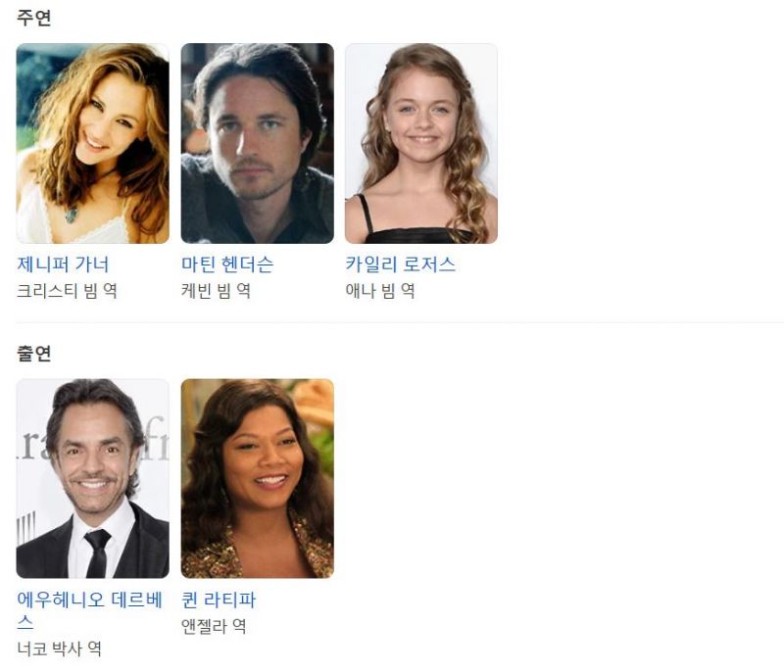Go to the 퀸 라티파 link
This screenshot has width=784, height=672.
[x=218, y=600]
